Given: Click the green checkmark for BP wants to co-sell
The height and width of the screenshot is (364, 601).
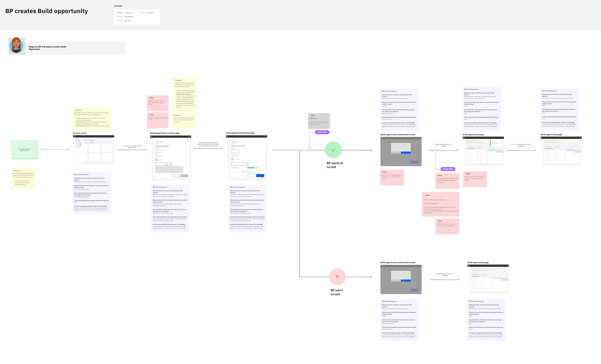Looking at the screenshot, I should click(x=333, y=150).
